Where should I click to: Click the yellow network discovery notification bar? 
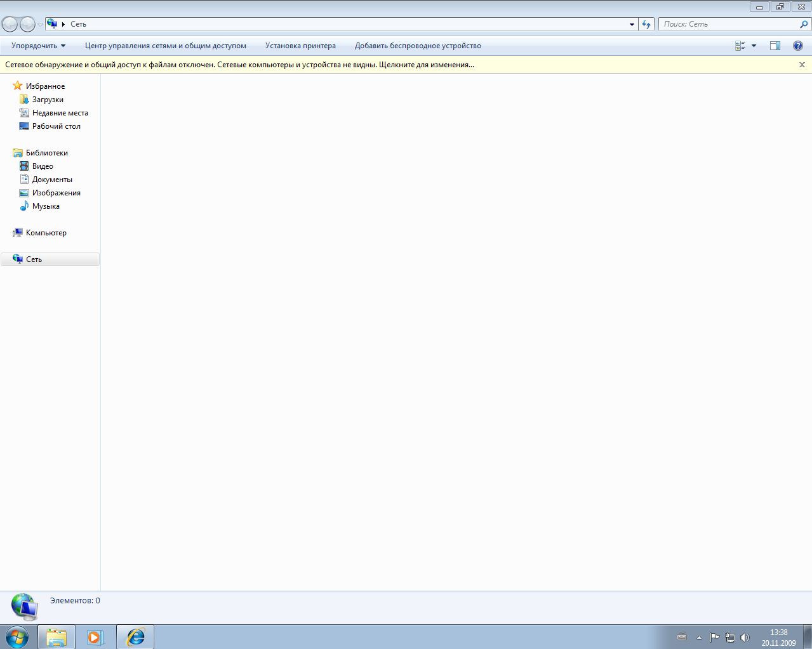click(239, 65)
